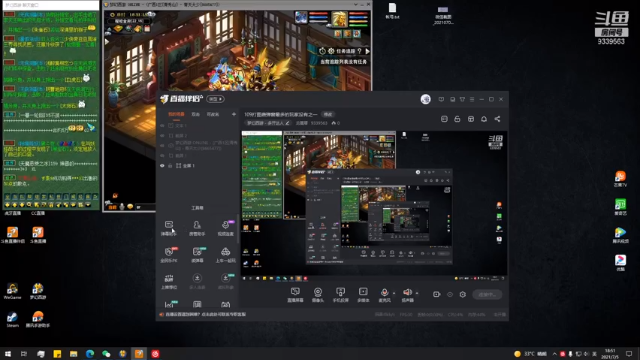Launch the 全民乐PK tool icon
Image resolution: width=640 pixels, height=360 pixels.
tap(169, 255)
